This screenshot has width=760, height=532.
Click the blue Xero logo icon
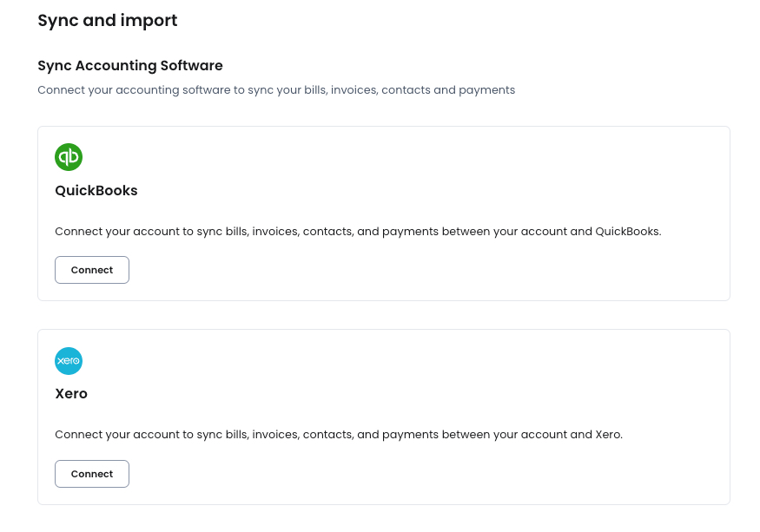coord(69,361)
